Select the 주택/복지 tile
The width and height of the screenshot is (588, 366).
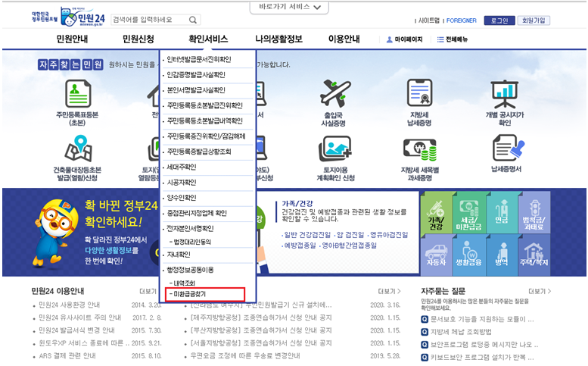(x=534, y=255)
